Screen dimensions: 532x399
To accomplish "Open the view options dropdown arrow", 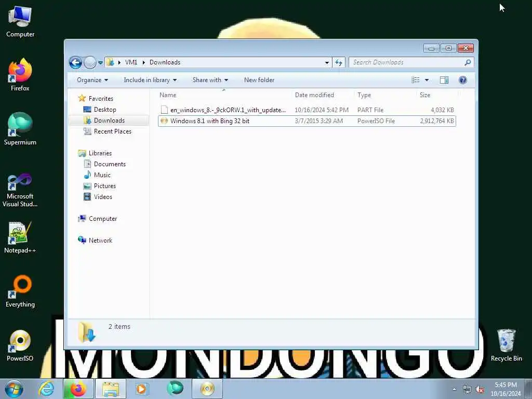I will tap(427, 80).
